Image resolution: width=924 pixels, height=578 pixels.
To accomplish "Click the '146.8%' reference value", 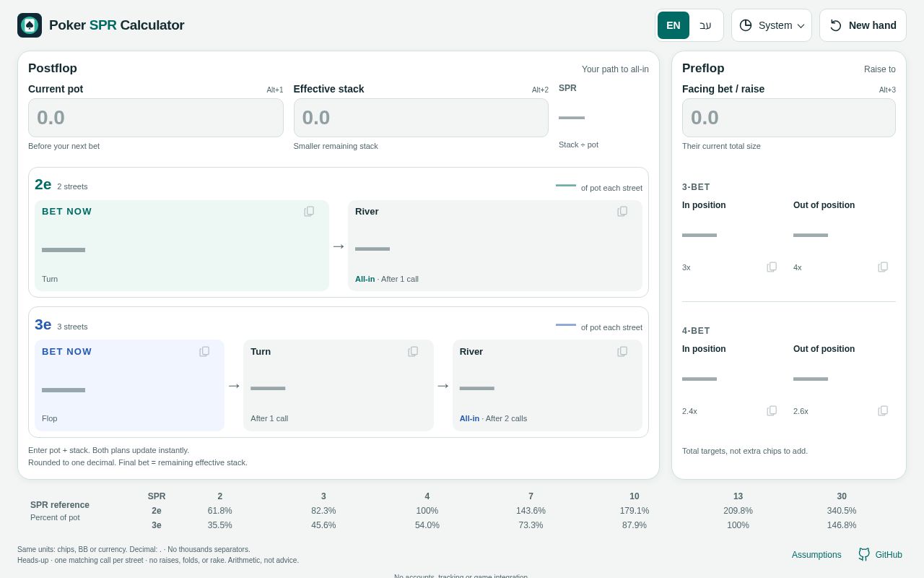I will [842, 525].
